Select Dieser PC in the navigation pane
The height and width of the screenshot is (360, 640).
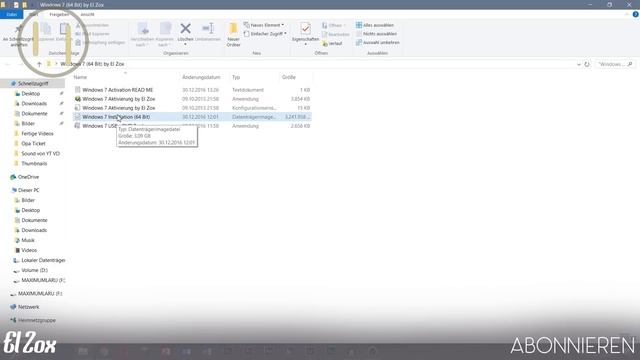(x=29, y=190)
